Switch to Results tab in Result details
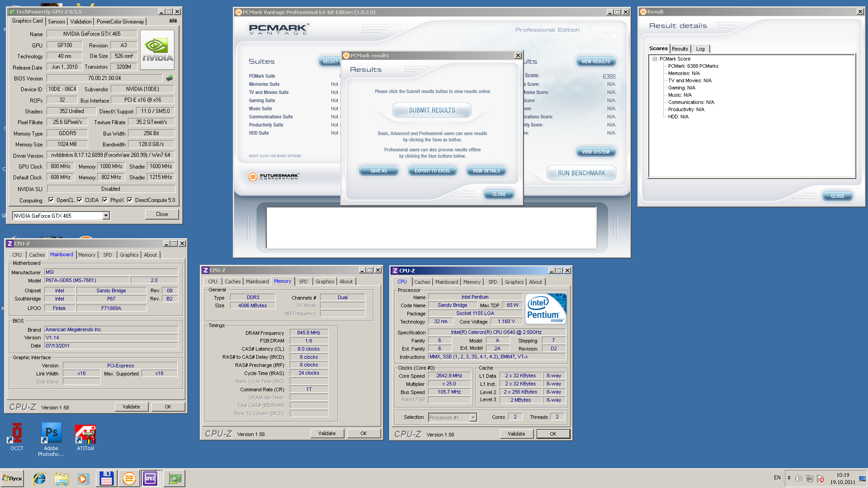Image resolution: width=868 pixels, height=488 pixels. (680, 49)
